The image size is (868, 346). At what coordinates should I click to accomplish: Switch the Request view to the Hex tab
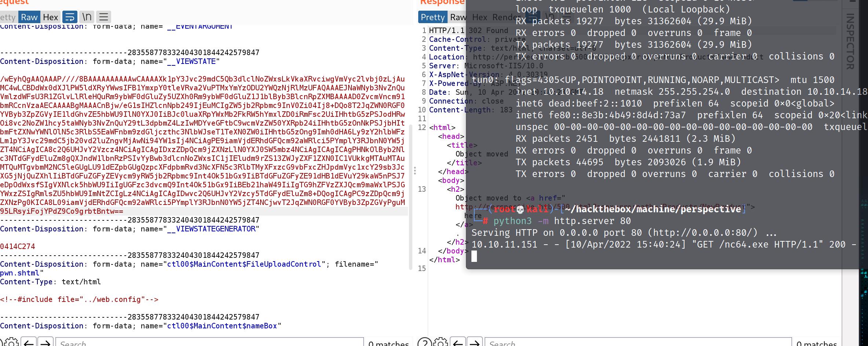[50, 17]
